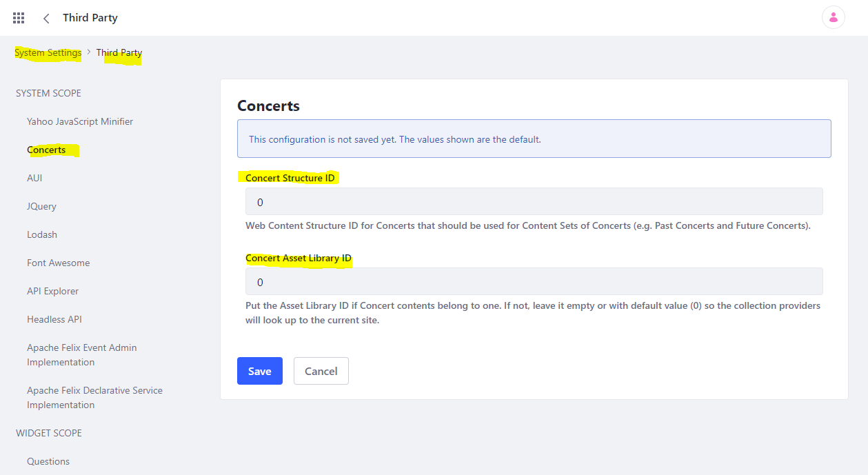Screen dimensions: 868x475
Task: Focus the Concert Asset Library ID field
Action: point(534,282)
